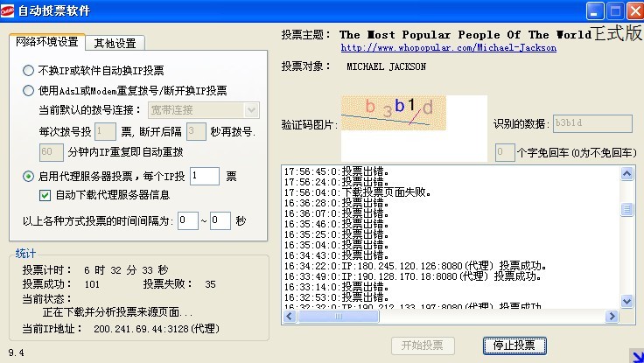The height and width of the screenshot is (363, 644).
Task: Click the 每个IP投 votes count field
Action: tap(204, 176)
